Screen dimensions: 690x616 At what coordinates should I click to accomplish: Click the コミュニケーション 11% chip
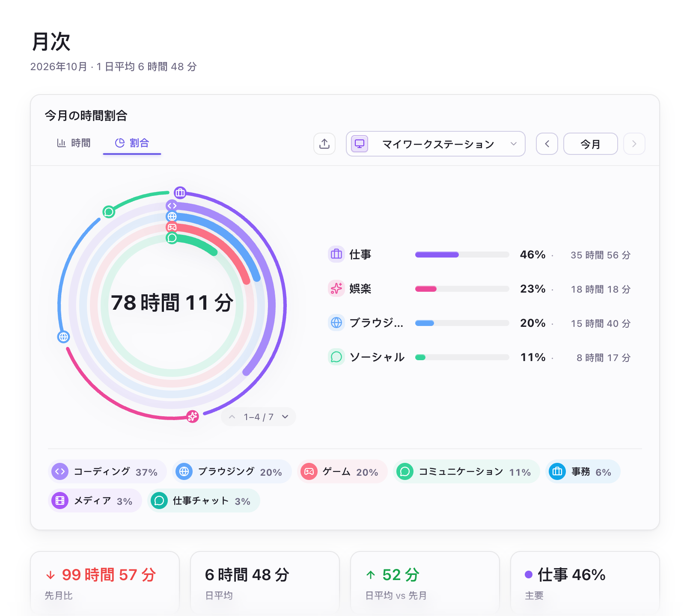[x=467, y=471]
